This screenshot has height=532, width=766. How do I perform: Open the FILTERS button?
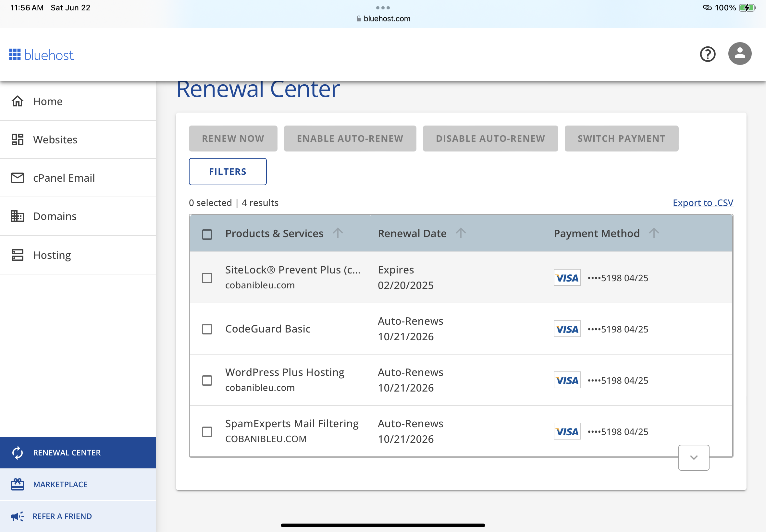tap(228, 172)
